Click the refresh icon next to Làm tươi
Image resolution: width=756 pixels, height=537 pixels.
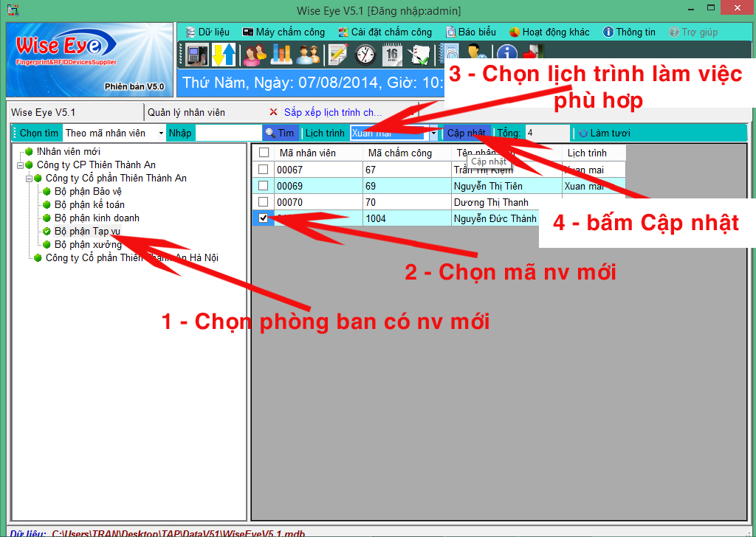coord(583,134)
